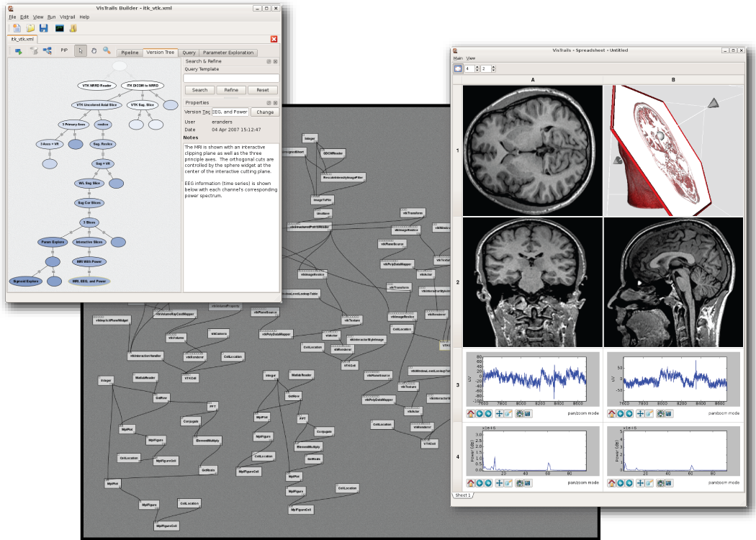Image resolution: width=756 pixels, height=540 pixels.
Task: Open the console terminal icon in Builder toolbar
Action: [x=59, y=28]
